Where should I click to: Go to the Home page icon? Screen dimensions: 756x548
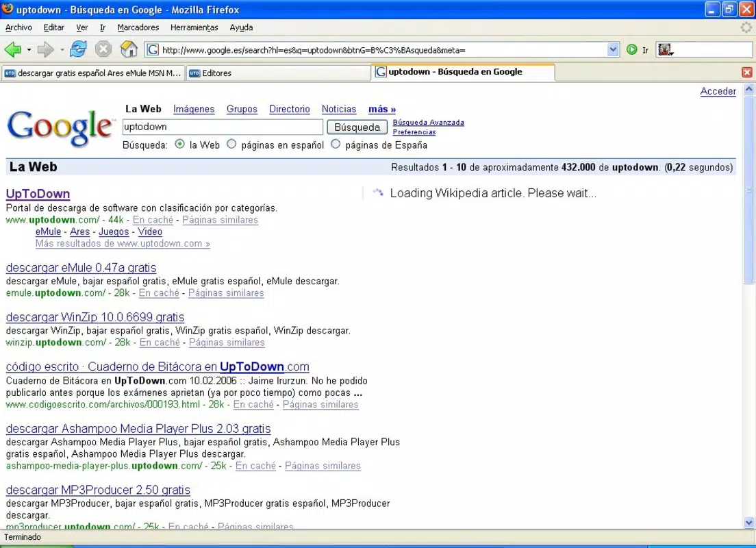pyautogui.click(x=129, y=49)
